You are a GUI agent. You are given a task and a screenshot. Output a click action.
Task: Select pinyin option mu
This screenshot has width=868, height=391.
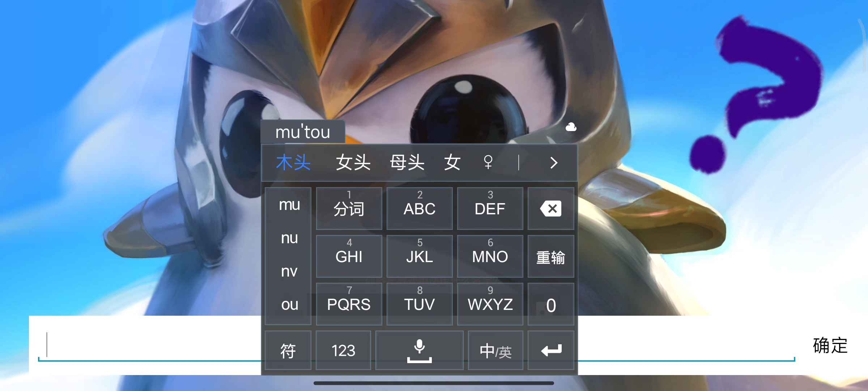(289, 205)
